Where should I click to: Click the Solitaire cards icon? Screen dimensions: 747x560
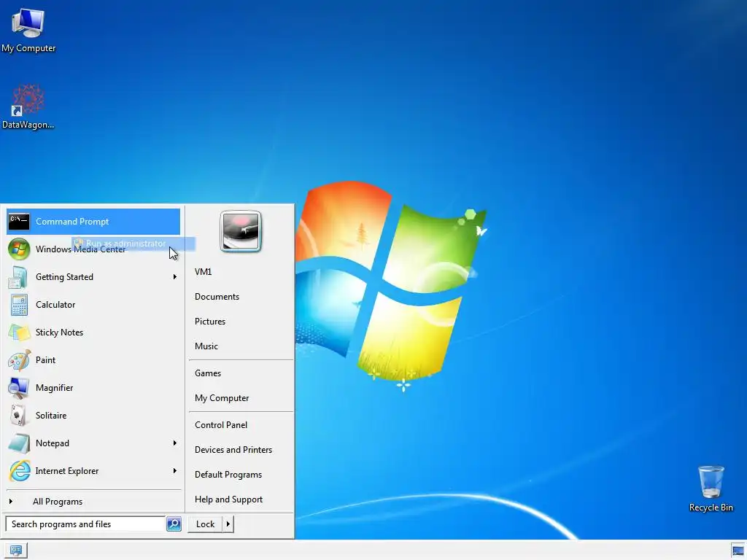18,415
